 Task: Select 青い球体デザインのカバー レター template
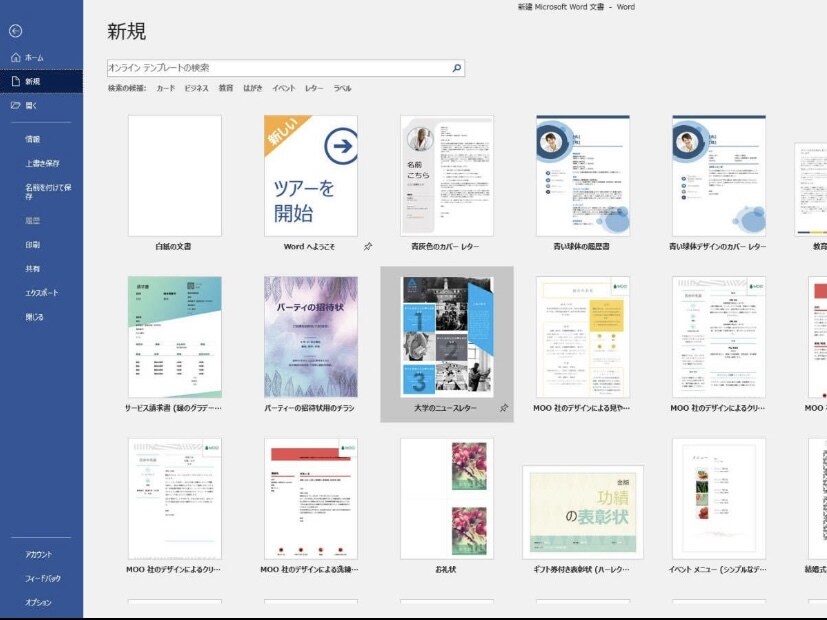(719, 176)
